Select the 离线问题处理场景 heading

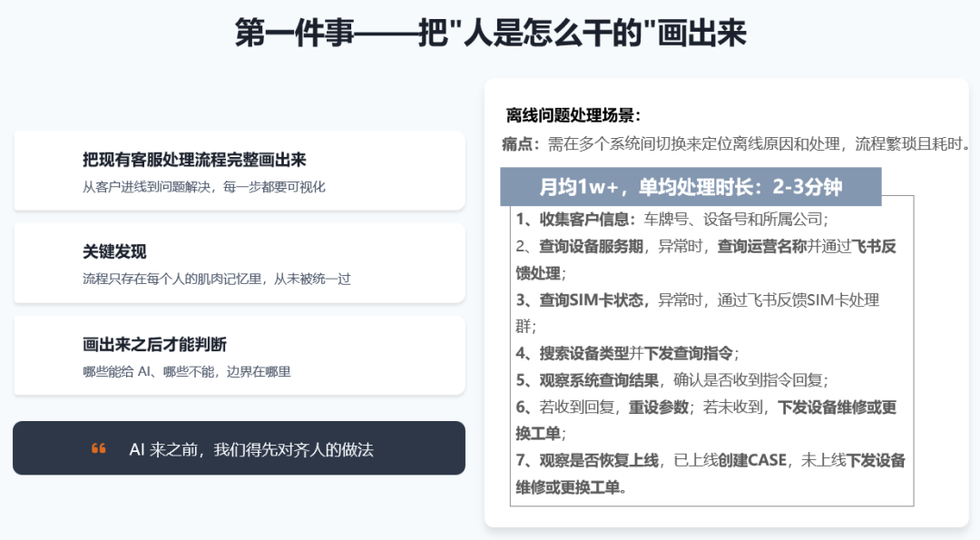[573, 115]
